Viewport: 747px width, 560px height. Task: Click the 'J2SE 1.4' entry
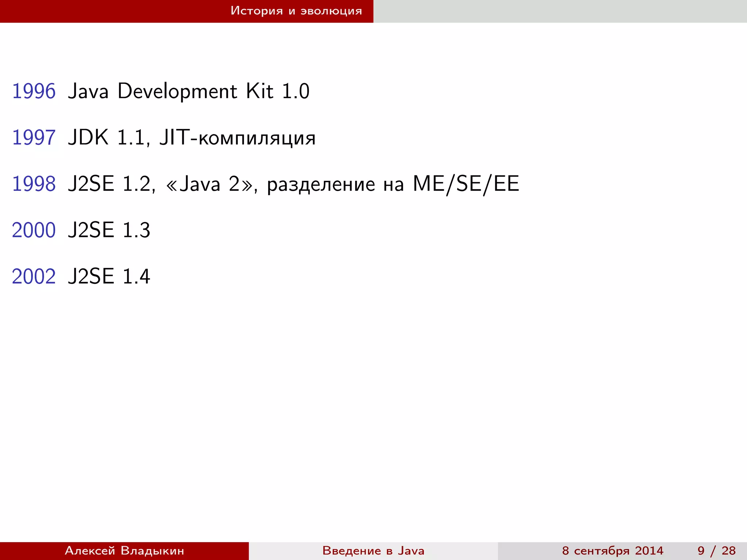tap(109, 276)
